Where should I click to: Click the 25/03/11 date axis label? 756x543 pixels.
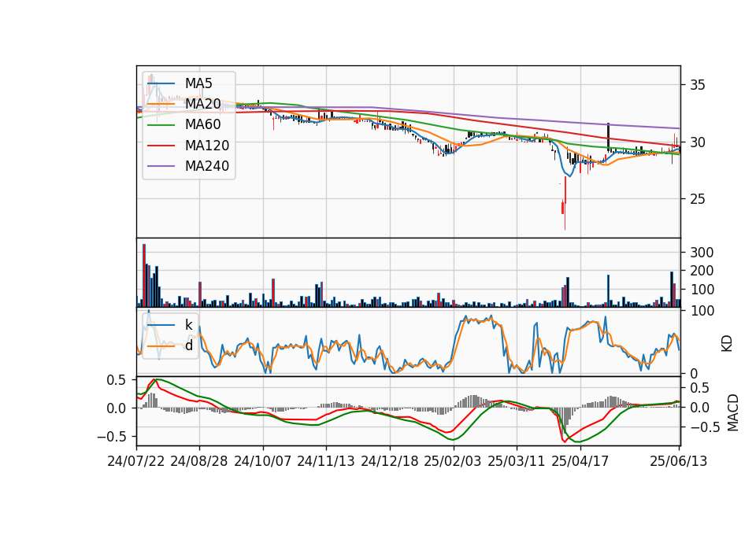pos(517,461)
